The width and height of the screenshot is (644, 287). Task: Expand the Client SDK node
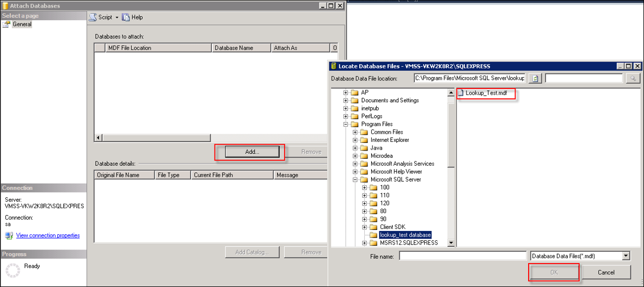click(x=365, y=227)
